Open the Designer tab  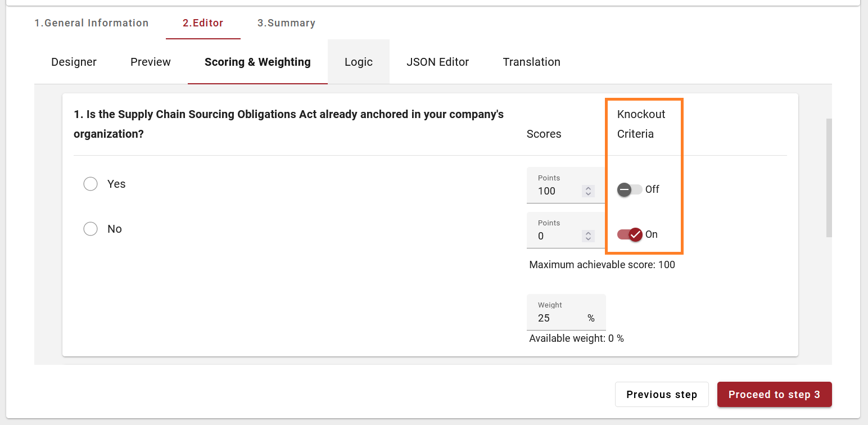coord(74,62)
